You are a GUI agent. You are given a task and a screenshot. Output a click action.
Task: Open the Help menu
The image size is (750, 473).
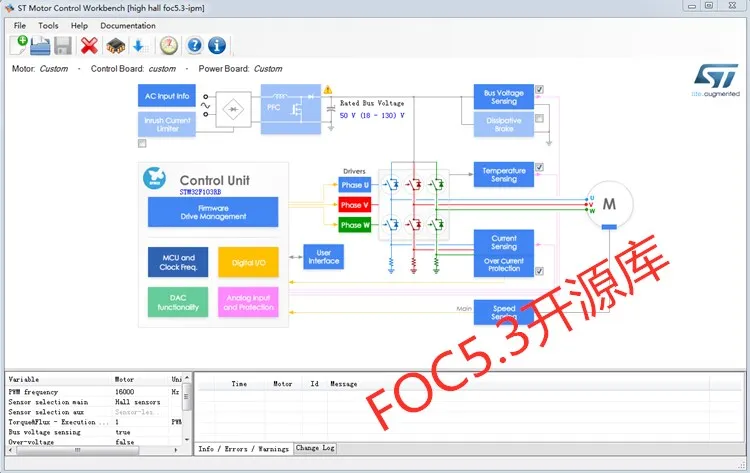click(x=79, y=26)
